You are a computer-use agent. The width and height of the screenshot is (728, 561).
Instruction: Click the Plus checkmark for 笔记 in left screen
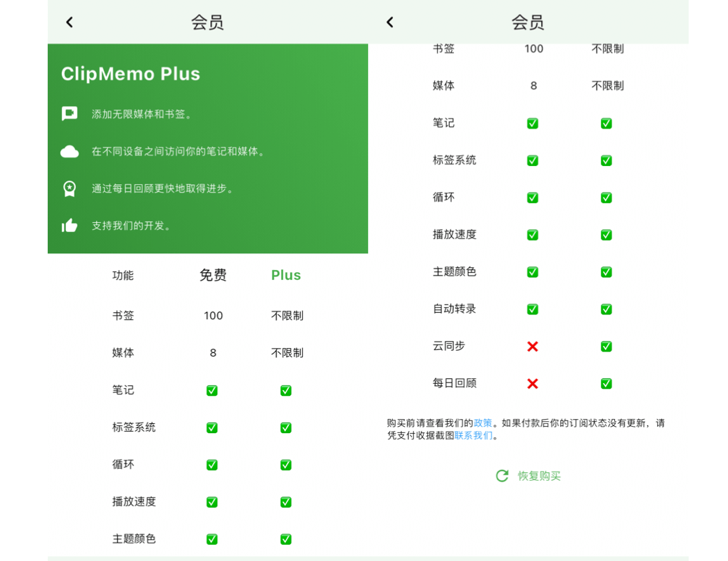(x=286, y=391)
